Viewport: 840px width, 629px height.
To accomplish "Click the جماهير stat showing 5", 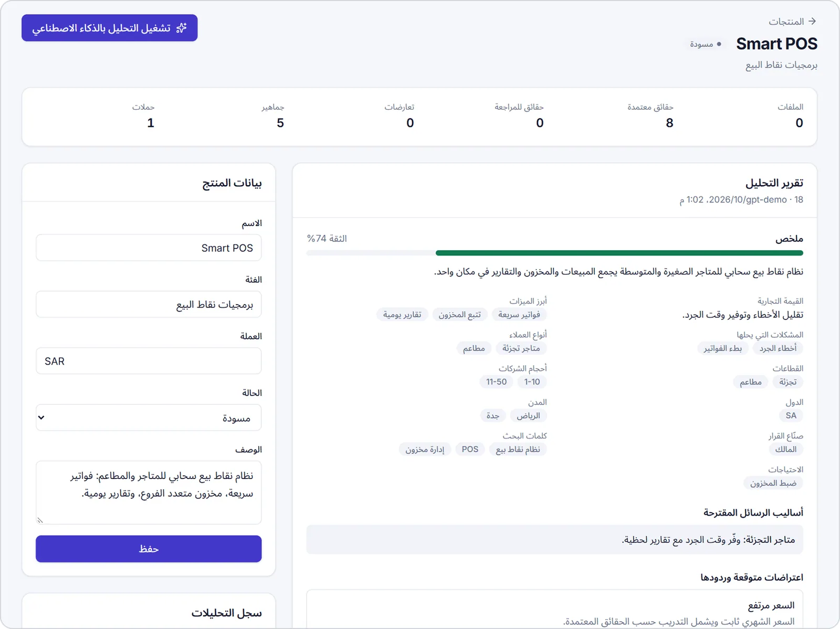I will click(273, 116).
